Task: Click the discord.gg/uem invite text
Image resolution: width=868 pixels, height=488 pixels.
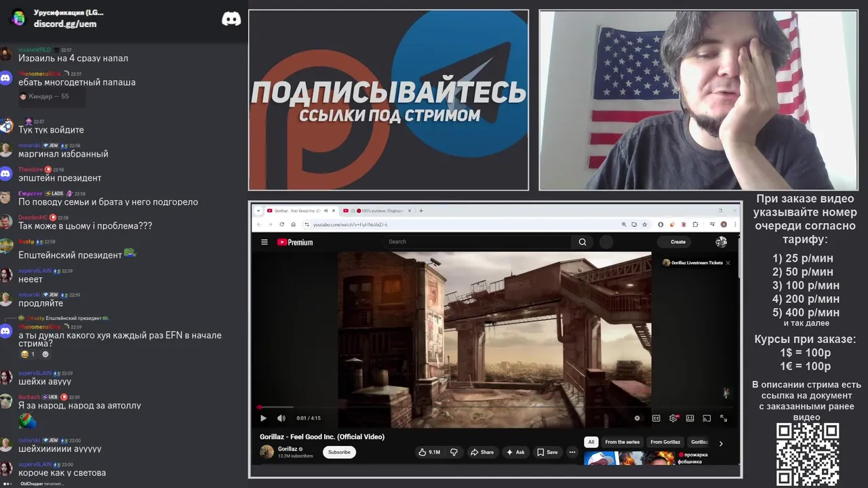Action: [65, 24]
